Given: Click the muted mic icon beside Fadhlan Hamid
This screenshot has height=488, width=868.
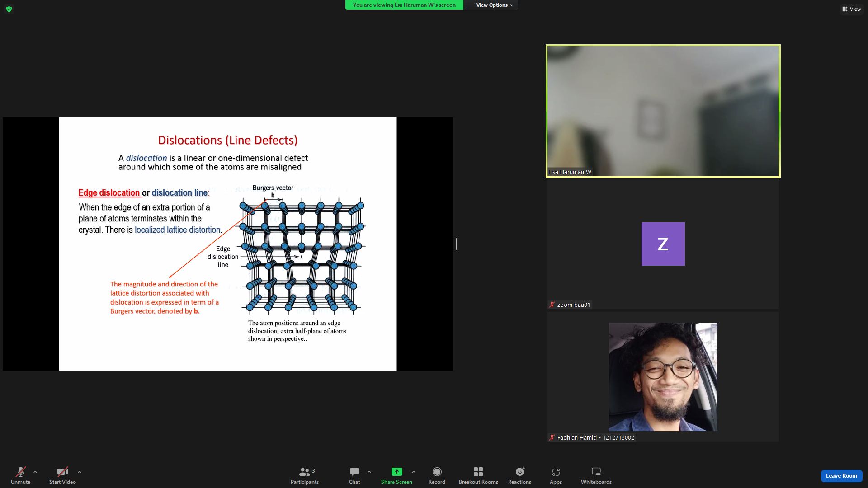Looking at the screenshot, I should tap(552, 437).
